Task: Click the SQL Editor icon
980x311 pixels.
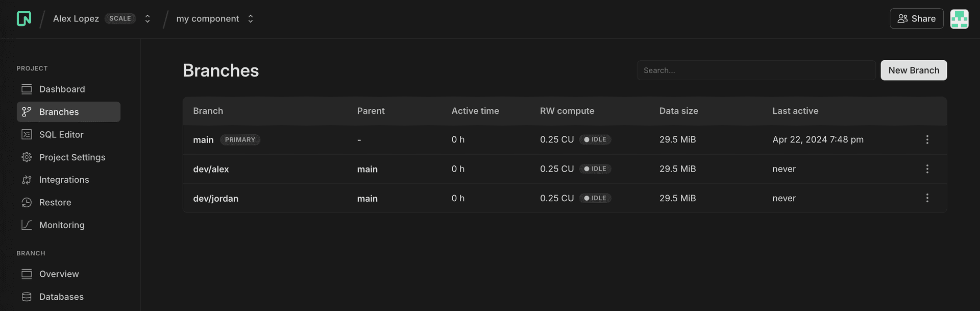Action: 27,134
